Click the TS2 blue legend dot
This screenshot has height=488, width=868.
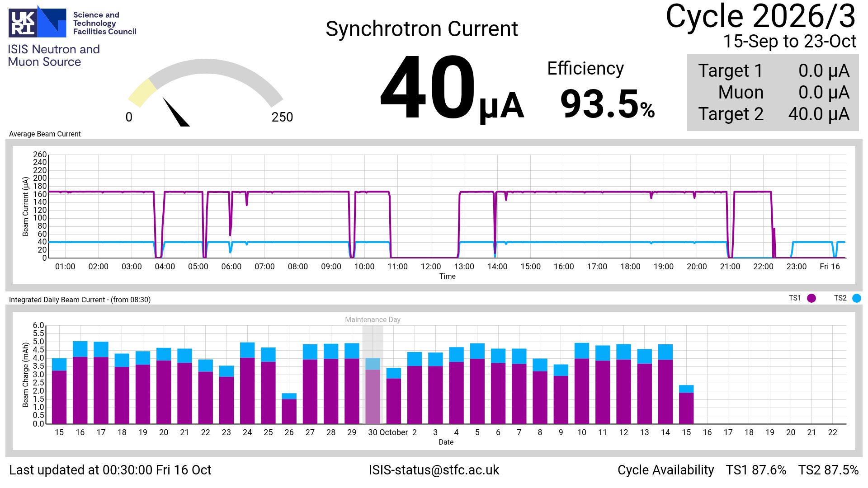[x=857, y=298]
